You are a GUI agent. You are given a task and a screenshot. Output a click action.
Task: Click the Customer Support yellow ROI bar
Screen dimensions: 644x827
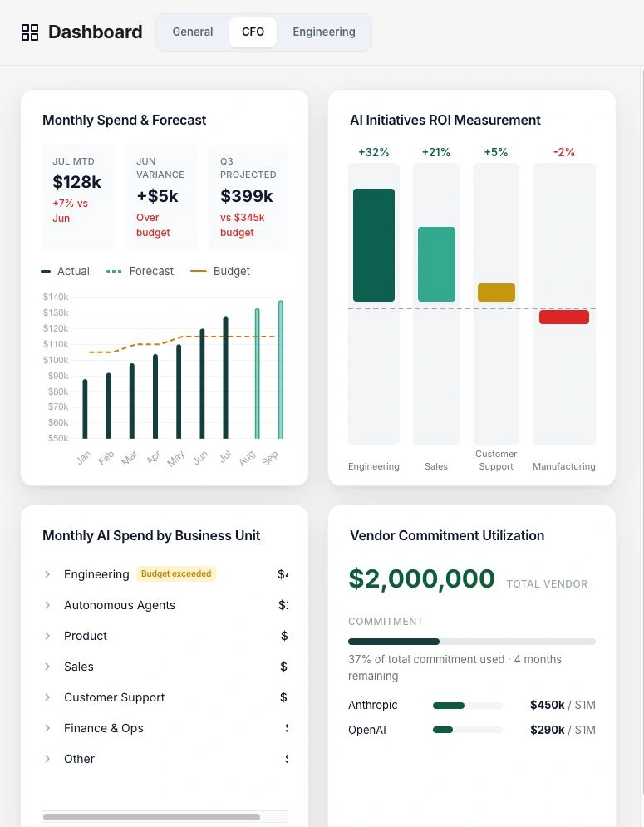click(496, 293)
